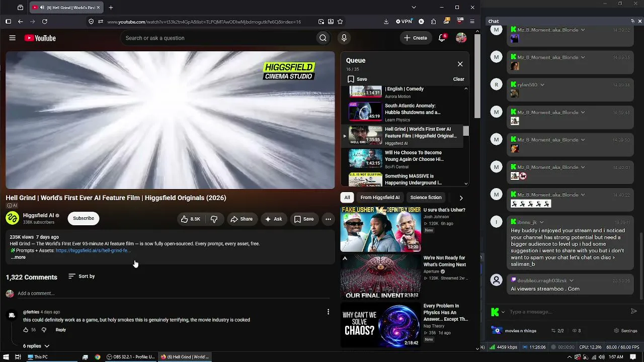Open the Higgsfield AI channel name
The width and height of the screenshot is (644, 362).
click(x=38, y=215)
